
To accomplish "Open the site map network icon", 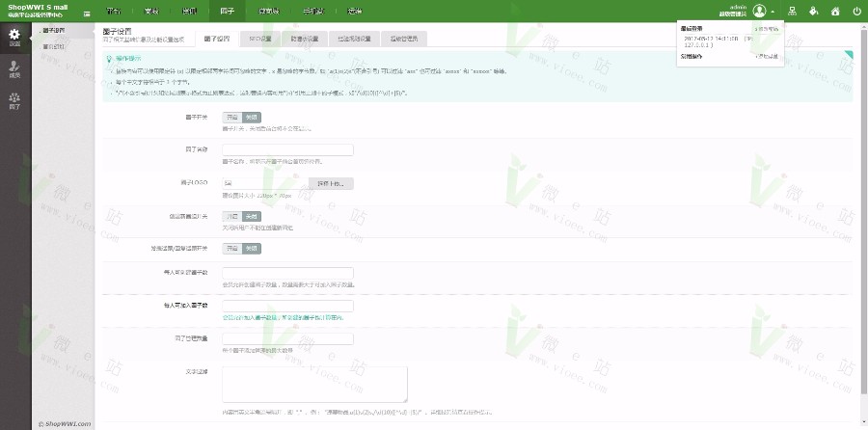I will pos(792,11).
